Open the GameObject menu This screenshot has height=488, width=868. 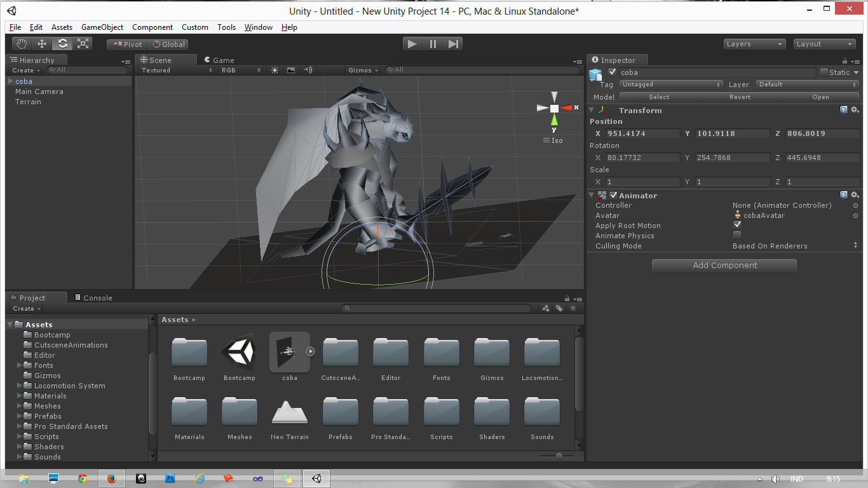102,27
